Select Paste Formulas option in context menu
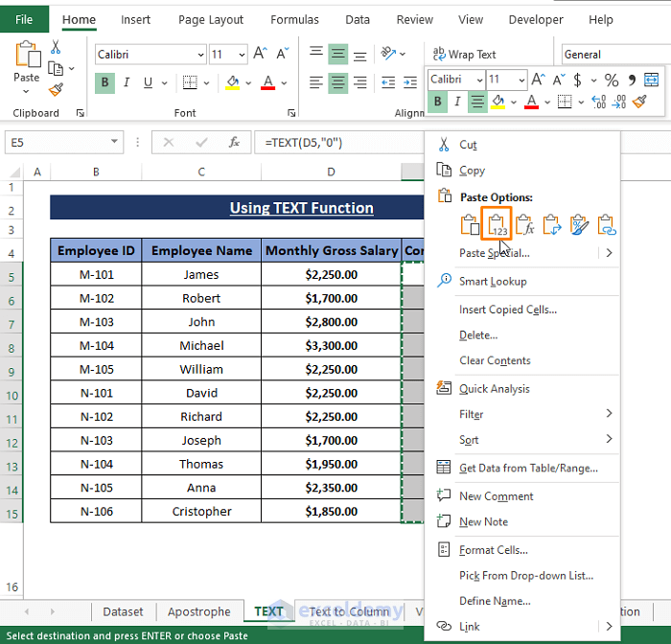This screenshot has width=671, height=644. click(x=524, y=225)
